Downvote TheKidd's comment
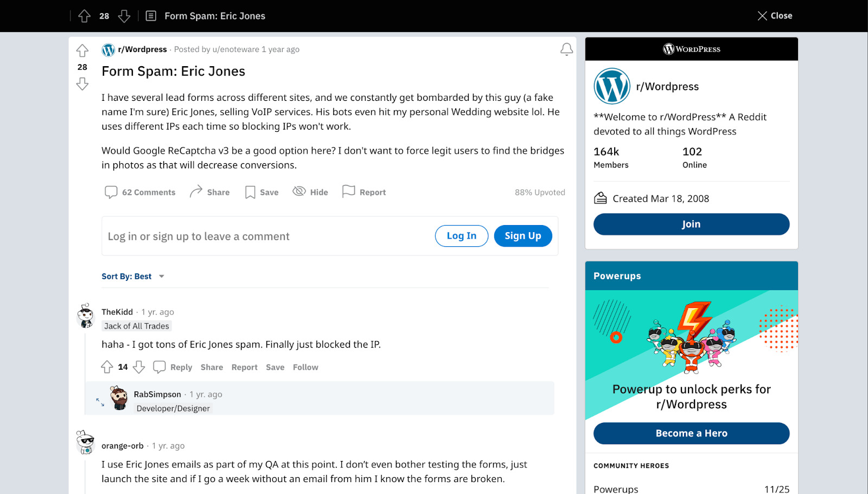Viewport: 868px width, 494px height. click(x=139, y=367)
